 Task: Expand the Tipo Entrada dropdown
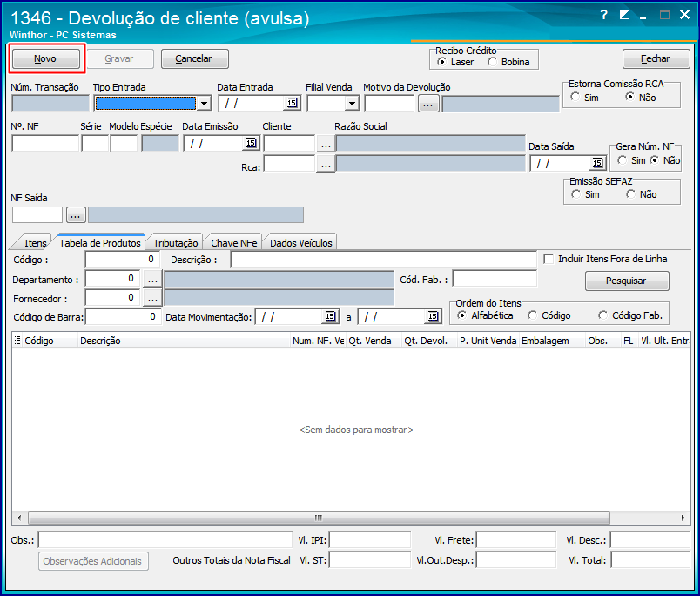click(204, 103)
